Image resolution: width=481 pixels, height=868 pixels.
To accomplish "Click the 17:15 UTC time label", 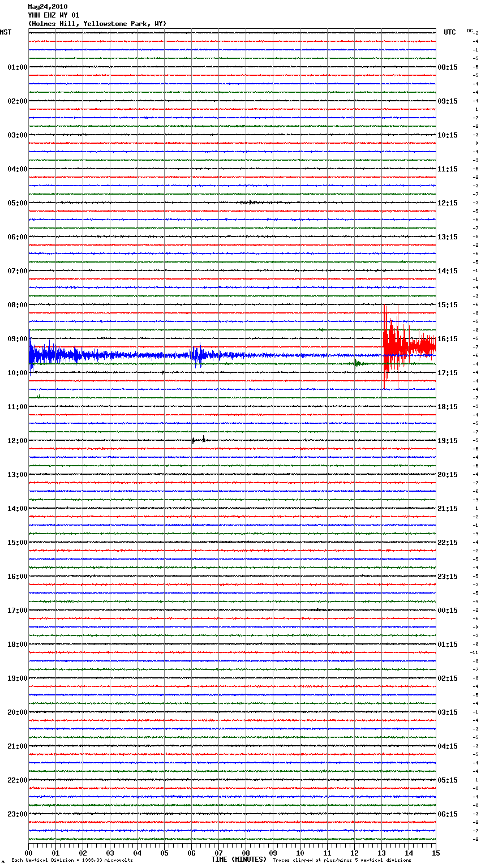I will point(448,373).
